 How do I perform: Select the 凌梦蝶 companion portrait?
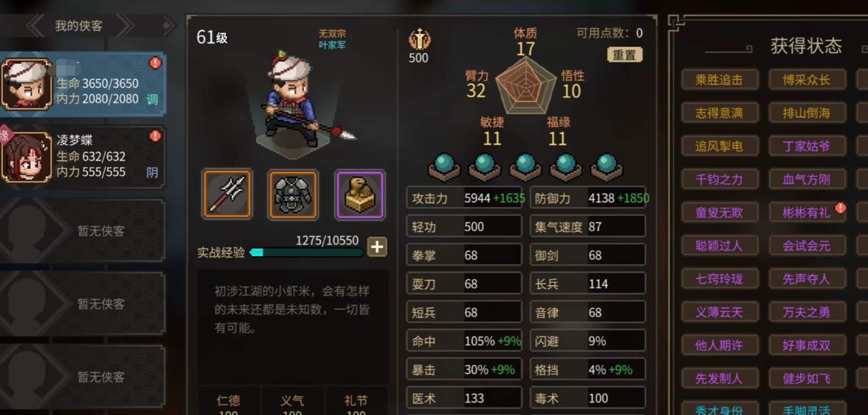pyautogui.click(x=26, y=157)
